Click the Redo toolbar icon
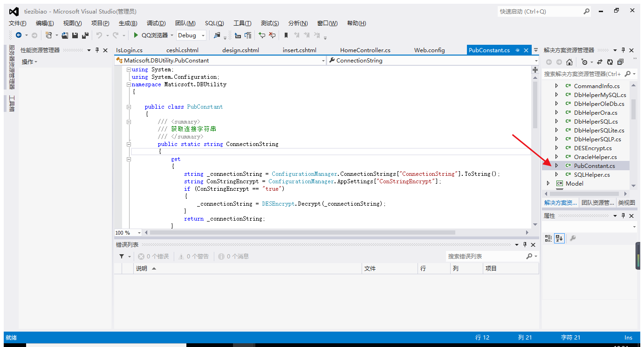 [116, 35]
